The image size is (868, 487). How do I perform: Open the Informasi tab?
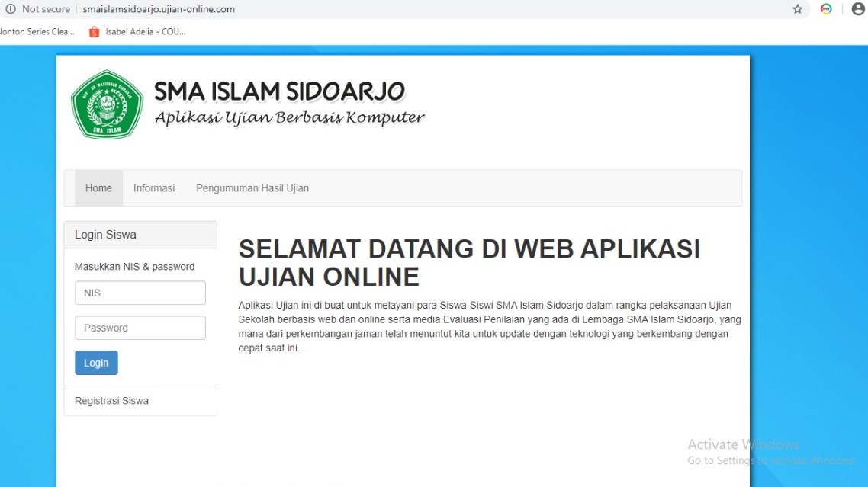pos(154,187)
